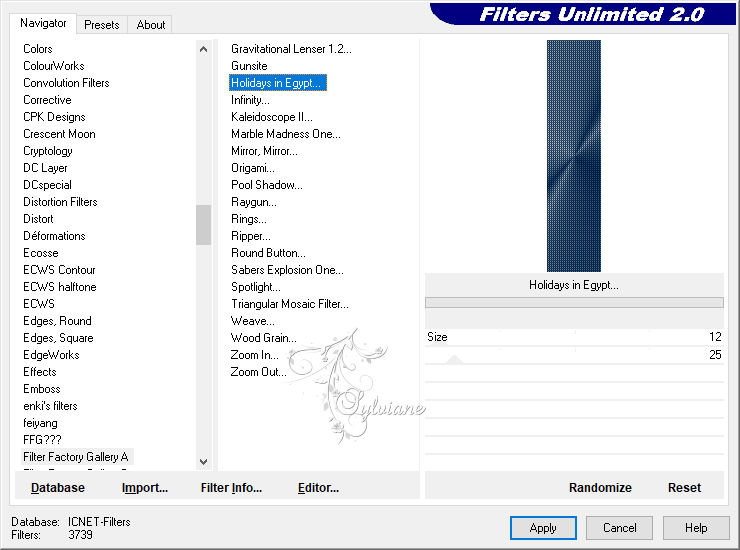Choose Holidays in Egypt... filter
Viewport: 740px width, 550px height.
coord(278,83)
